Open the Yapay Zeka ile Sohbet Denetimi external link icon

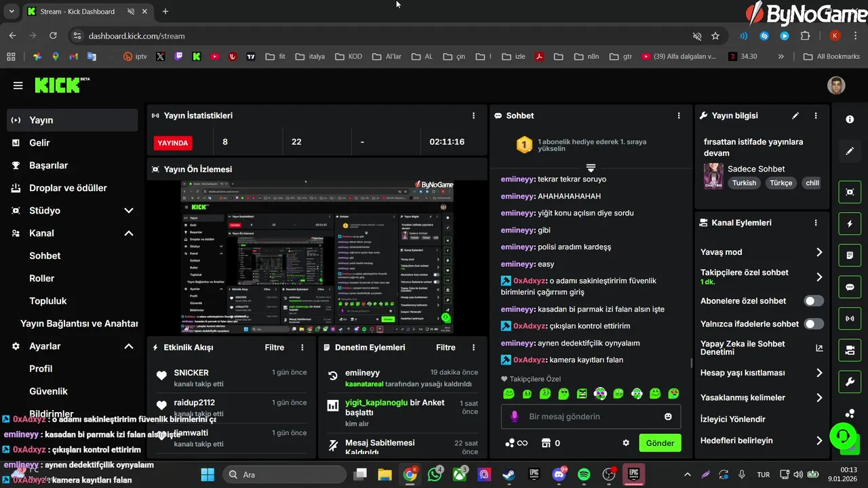819,348
